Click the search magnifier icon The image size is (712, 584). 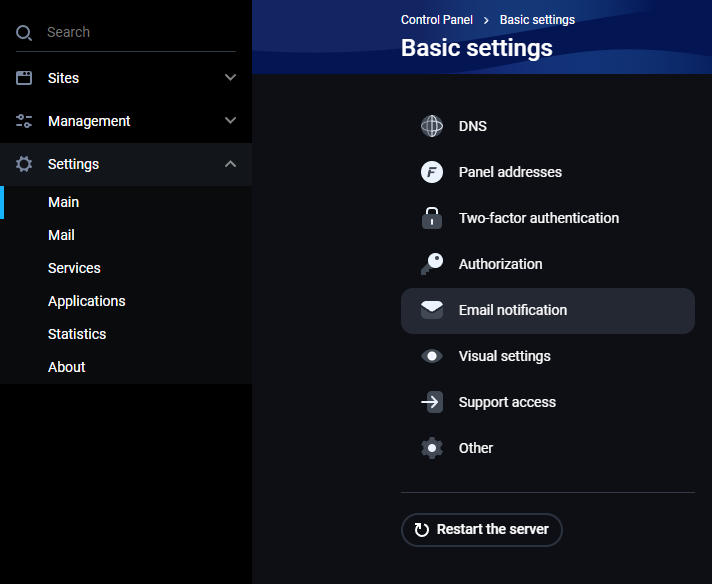pos(24,33)
